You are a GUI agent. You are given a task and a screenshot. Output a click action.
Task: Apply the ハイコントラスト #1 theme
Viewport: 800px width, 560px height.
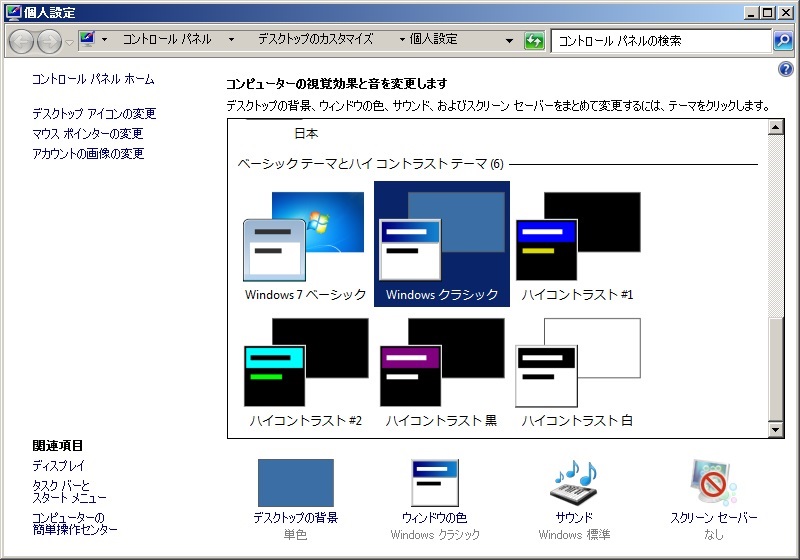click(578, 245)
